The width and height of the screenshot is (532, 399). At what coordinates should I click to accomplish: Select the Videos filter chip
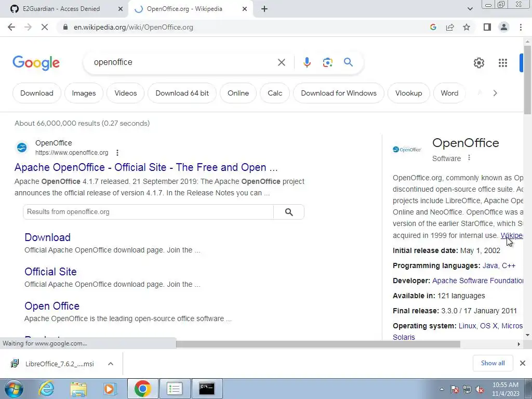click(126, 93)
